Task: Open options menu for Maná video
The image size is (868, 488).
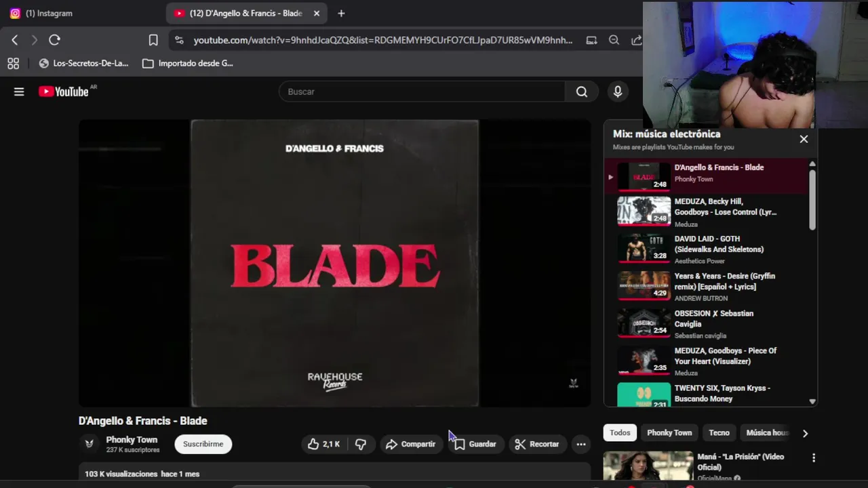Action: point(814,458)
